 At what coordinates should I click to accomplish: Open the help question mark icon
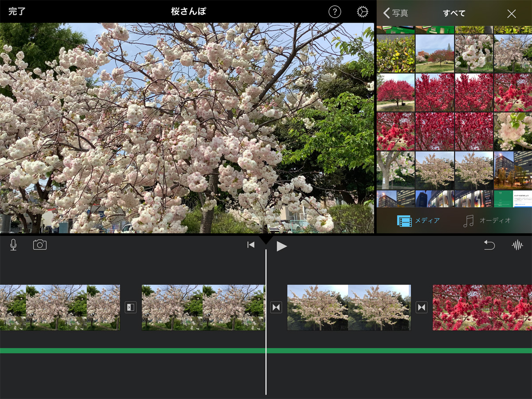[x=335, y=12]
